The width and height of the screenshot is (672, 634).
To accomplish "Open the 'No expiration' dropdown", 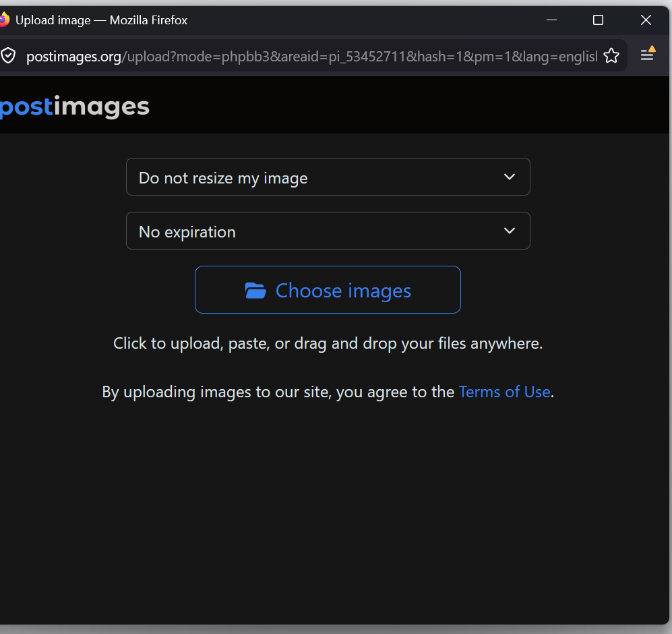I will click(328, 231).
